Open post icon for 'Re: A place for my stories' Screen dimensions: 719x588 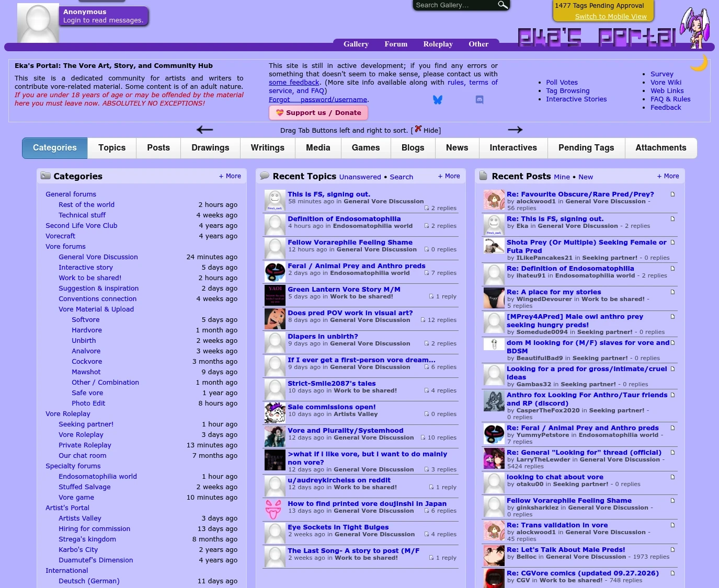pyautogui.click(x=672, y=292)
